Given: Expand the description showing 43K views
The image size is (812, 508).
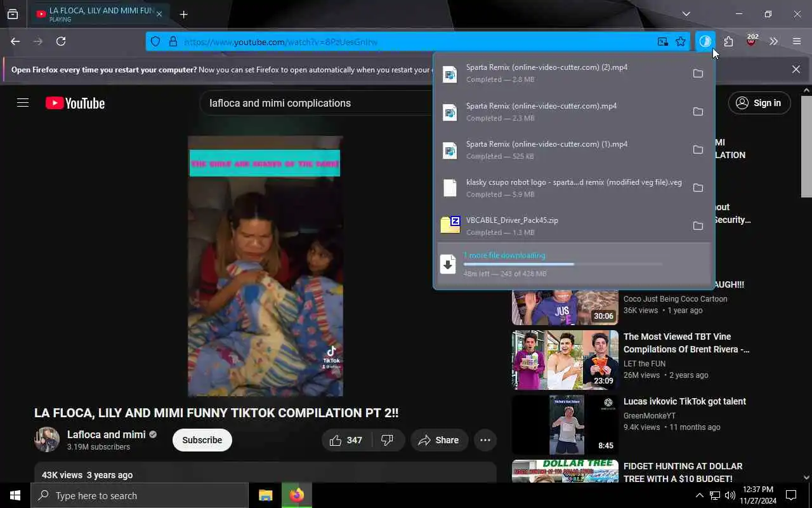Looking at the screenshot, I should [x=265, y=474].
